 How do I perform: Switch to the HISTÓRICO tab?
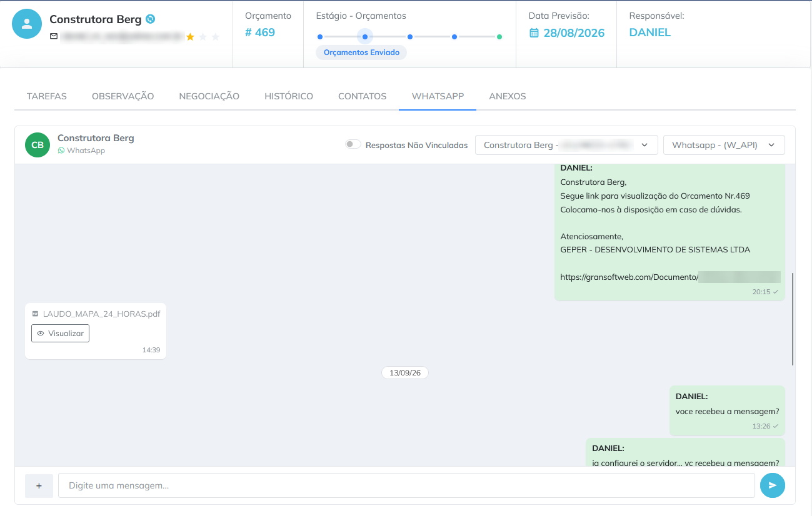(x=289, y=96)
